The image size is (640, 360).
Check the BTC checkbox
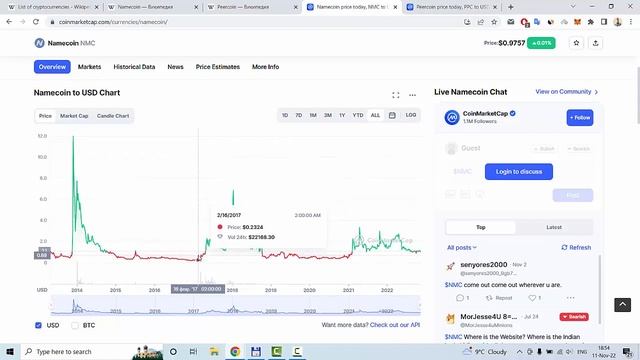(x=75, y=325)
